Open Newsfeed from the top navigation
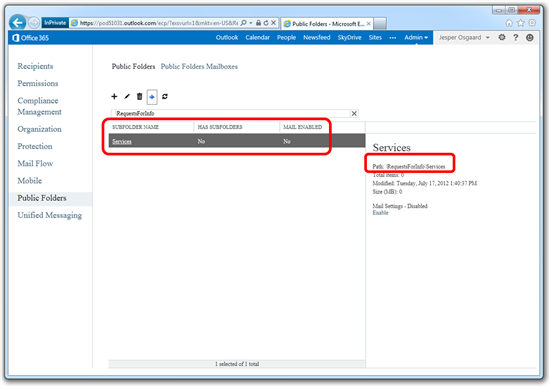 [316, 38]
